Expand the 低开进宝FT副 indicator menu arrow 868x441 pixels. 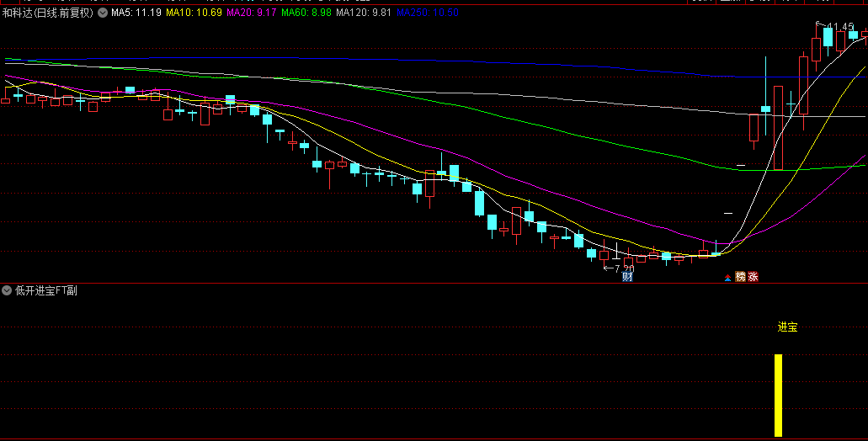tap(7, 290)
